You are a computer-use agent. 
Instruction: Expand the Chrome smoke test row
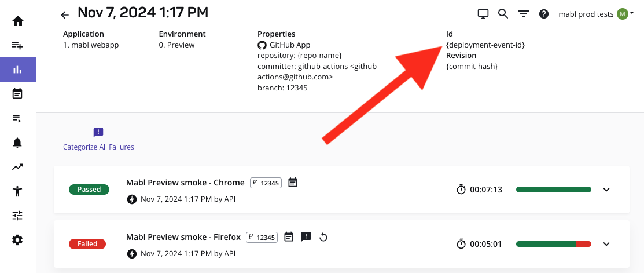point(606,190)
